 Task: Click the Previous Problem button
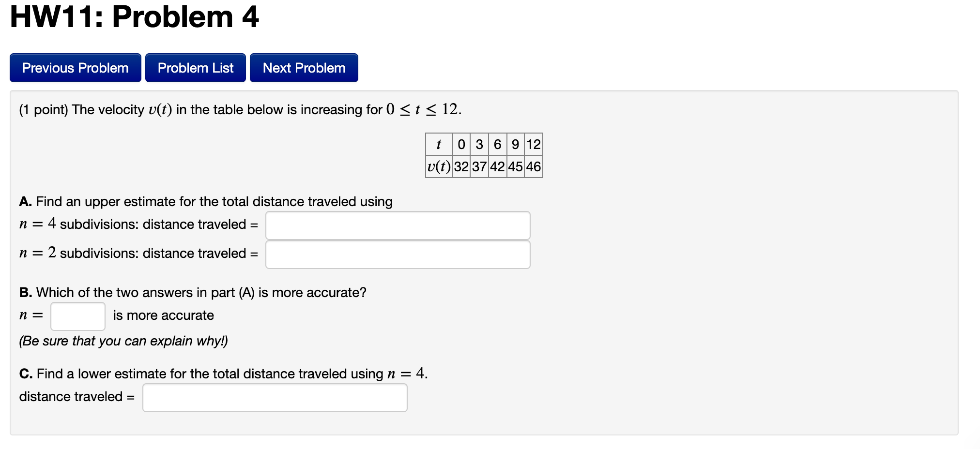coord(75,68)
